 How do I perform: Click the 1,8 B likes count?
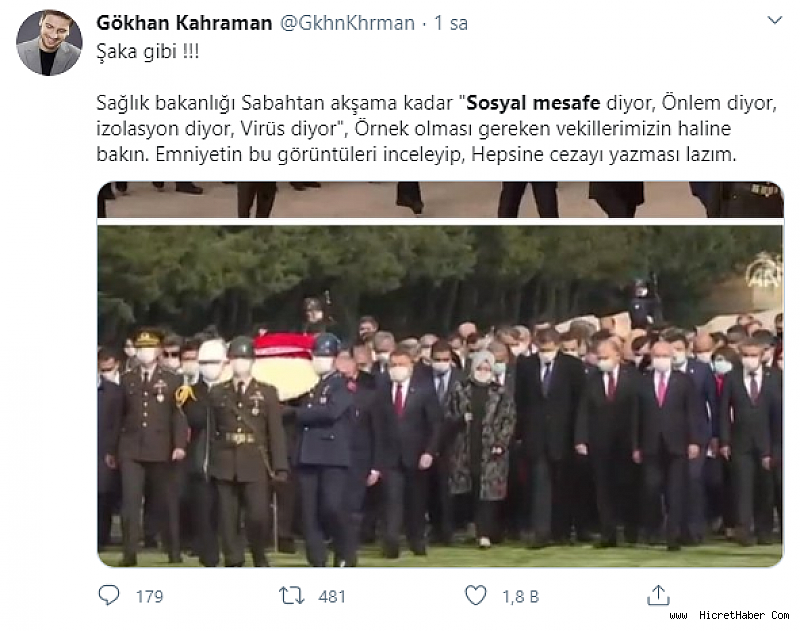tap(520, 596)
